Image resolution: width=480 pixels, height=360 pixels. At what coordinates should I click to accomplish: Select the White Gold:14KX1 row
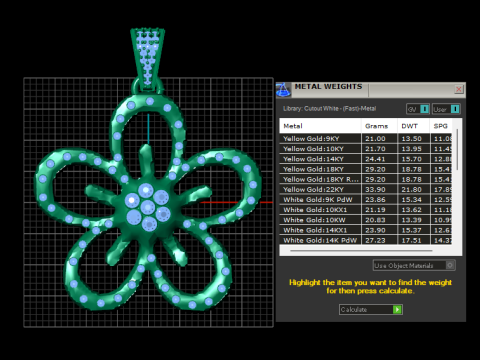[x=366, y=230]
